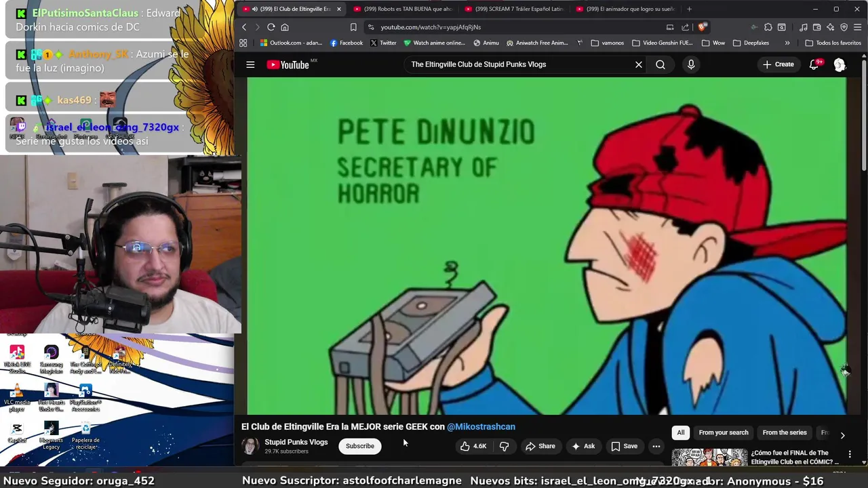Open the music note media control icon
This screenshot has width=868, height=488.
[804, 27]
